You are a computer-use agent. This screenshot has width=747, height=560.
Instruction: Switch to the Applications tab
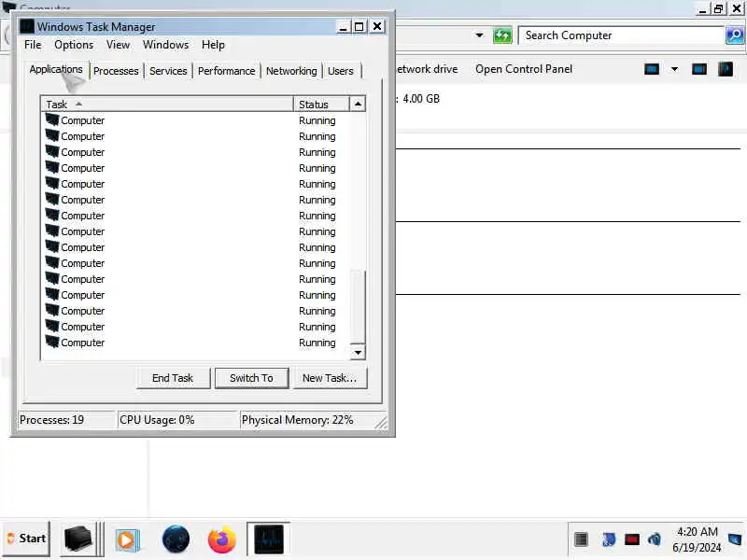click(x=56, y=69)
